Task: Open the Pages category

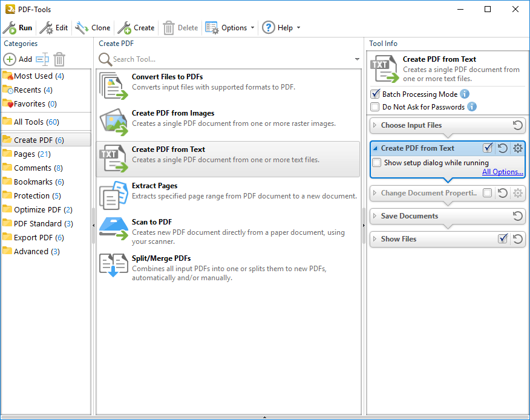Action: pos(46,154)
